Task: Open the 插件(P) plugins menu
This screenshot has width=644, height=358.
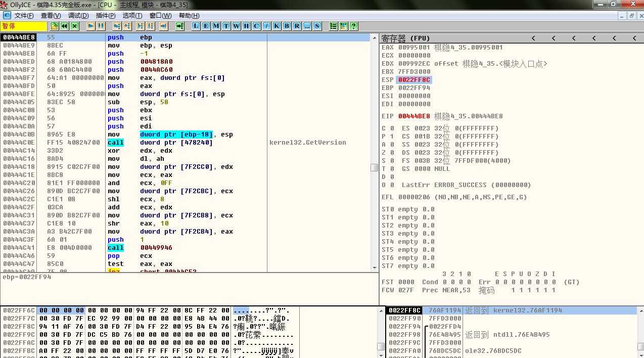Action: coord(105,16)
